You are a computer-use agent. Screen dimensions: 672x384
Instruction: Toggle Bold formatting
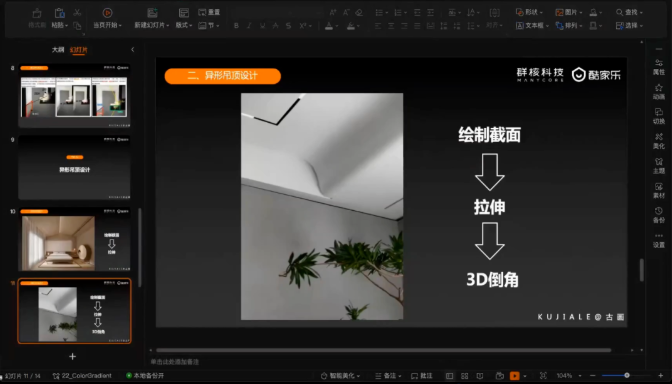pyautogui.click(x=236, y=26)
